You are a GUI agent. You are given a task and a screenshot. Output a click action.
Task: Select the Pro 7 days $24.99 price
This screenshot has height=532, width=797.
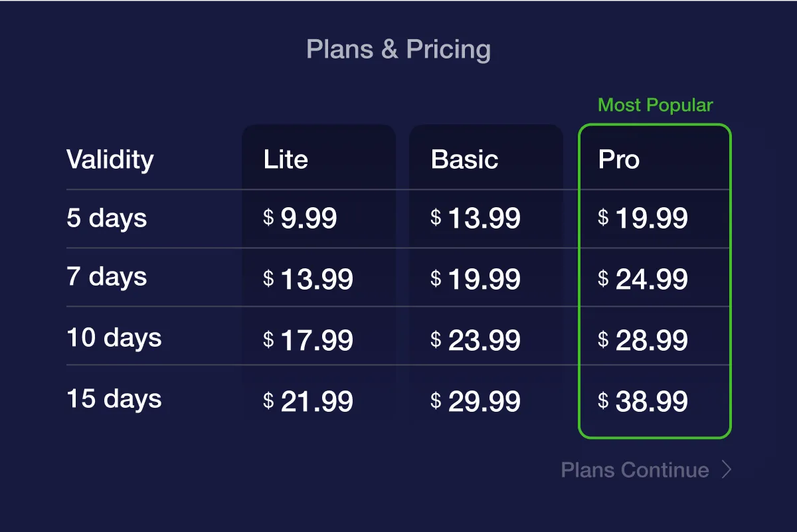(643, 280)
